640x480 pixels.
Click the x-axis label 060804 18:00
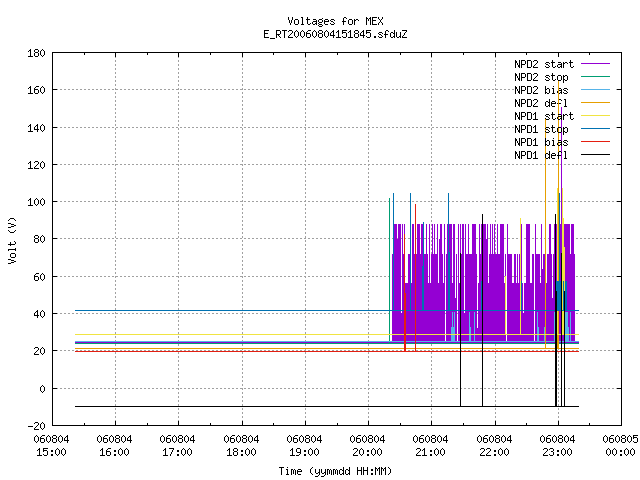point(241,446)
